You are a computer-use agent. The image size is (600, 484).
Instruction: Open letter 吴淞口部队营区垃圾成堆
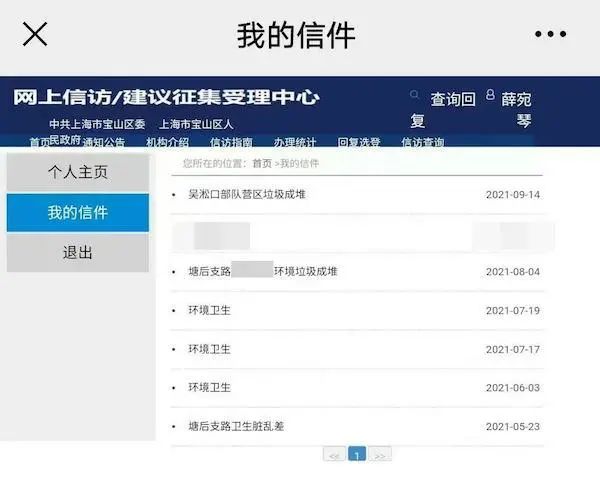[x=247, y=194]
